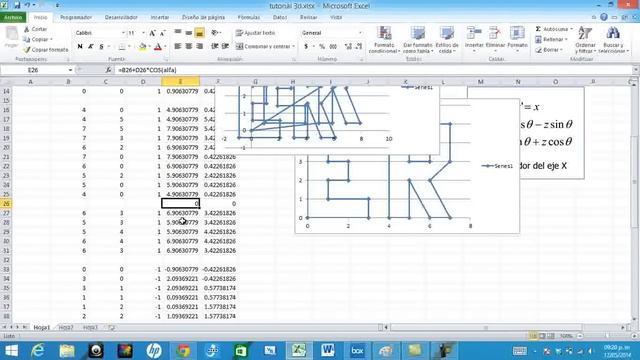Apply italic with the K button

pyautogui.click(x=91, y=47)
